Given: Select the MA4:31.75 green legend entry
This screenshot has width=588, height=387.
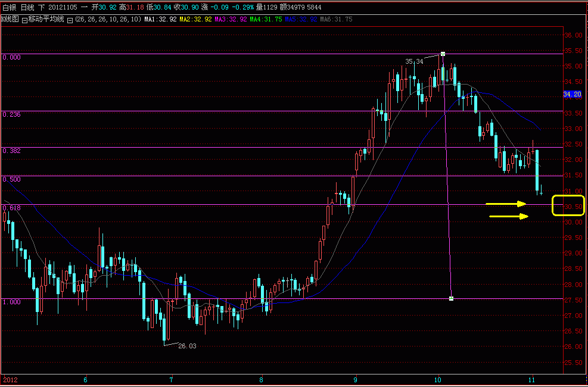Looking at the screenshot, I should point(266,20).
